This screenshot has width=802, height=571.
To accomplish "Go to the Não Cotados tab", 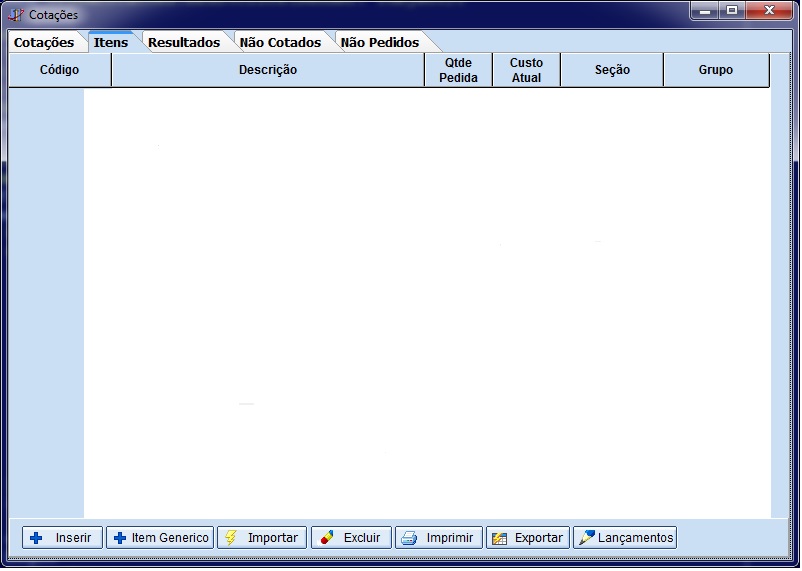I will (280, 42).
